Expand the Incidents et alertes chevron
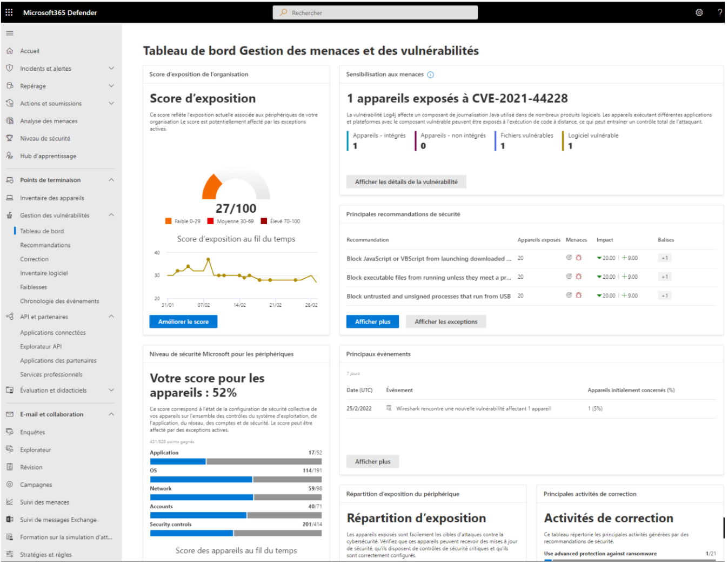The height and width of the screenshot is (565, 728). click(x=111, y=68)
